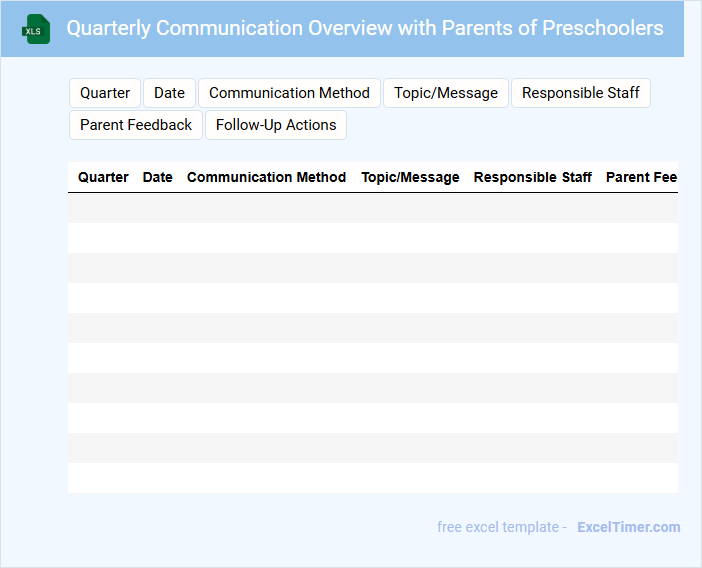
Task: Click the "free excel template" footer text
Action: click(x=501, y=527)
